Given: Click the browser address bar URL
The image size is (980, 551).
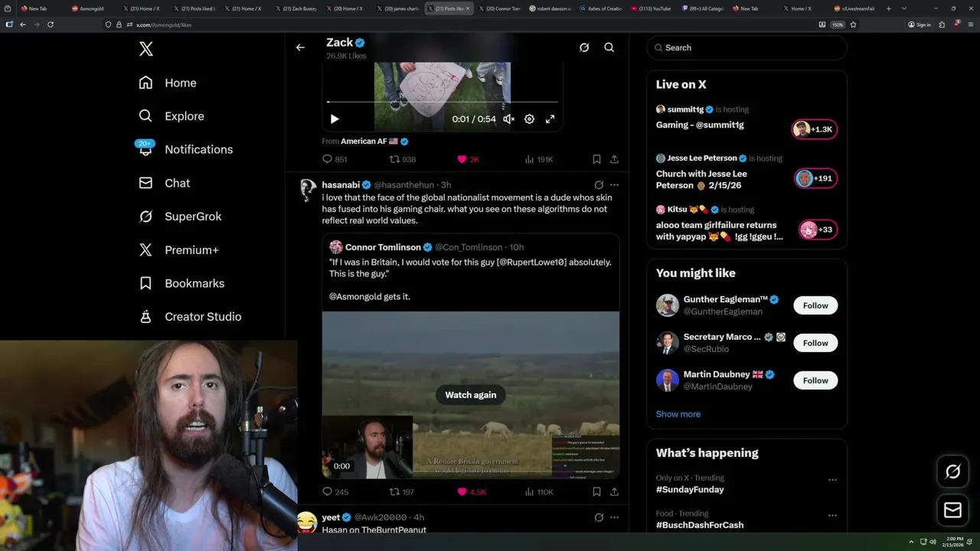Looking at the screenshot, I should coord(165,24).
